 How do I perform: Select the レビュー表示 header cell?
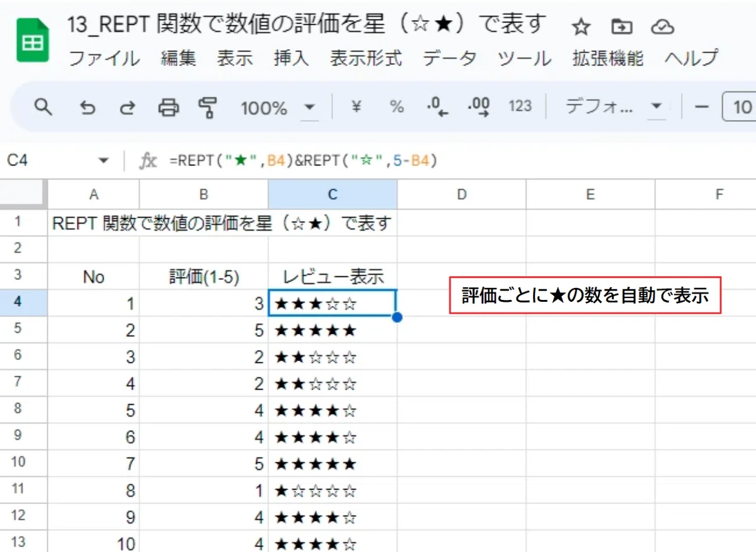pyautogui.click(x=333, y=276)
